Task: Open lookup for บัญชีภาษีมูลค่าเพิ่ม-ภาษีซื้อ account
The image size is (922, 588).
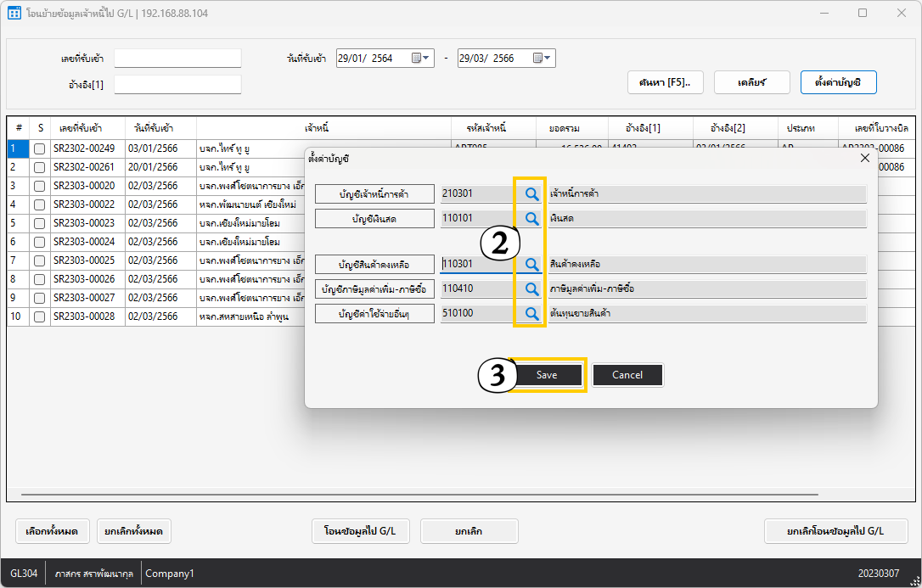Action: (531, 289)
